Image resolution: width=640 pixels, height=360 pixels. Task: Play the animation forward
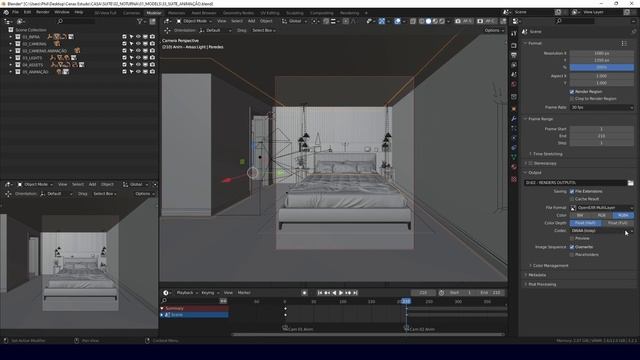[341, 293]
